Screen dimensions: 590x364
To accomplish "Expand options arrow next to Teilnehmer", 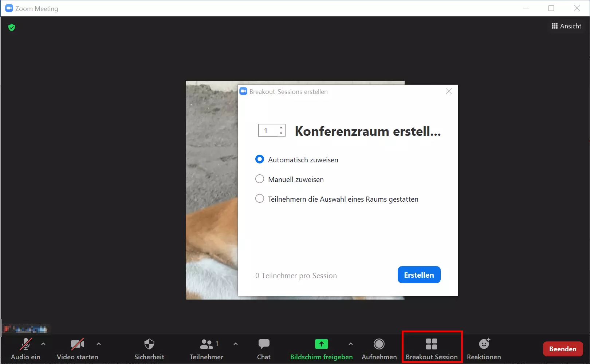I will click(236, 344).
